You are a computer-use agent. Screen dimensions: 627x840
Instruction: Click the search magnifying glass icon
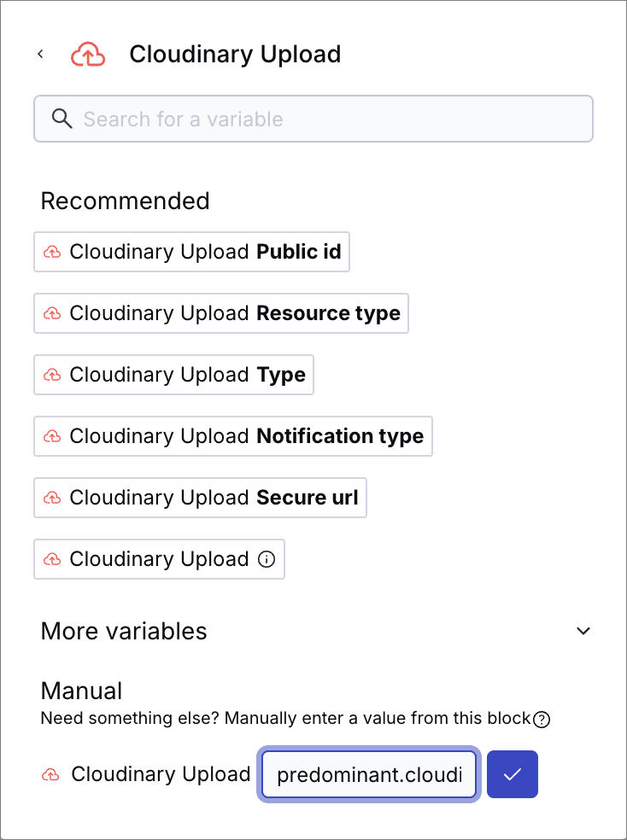(62, 119)
